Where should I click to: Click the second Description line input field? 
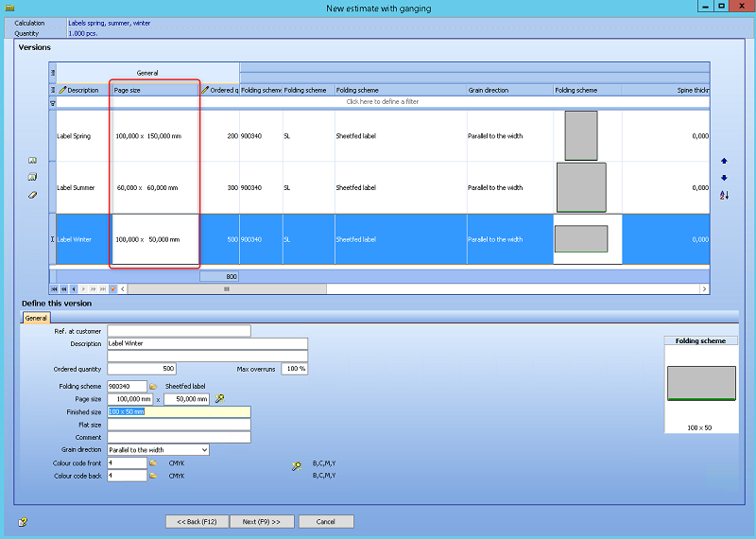[207, 356]
